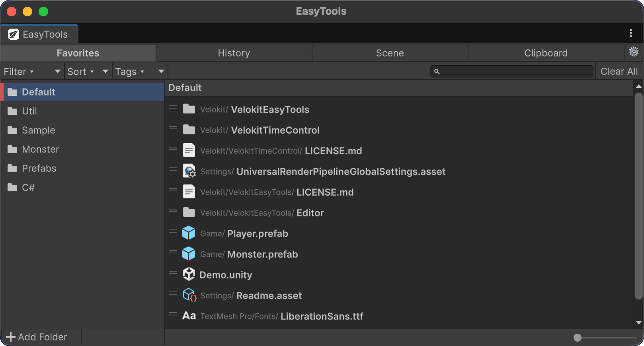Open the Sort dropdown
This screenshot has width=644, height=346.
point(81,72)
